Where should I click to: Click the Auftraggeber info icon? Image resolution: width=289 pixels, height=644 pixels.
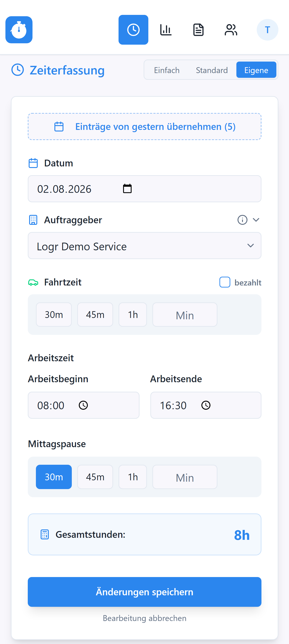click(242, 220)
